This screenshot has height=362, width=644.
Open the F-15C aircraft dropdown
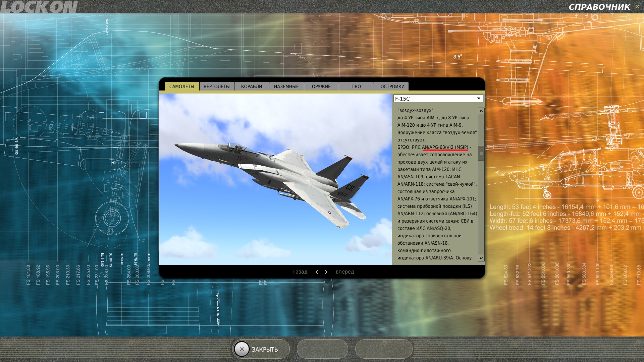point(438,99)
